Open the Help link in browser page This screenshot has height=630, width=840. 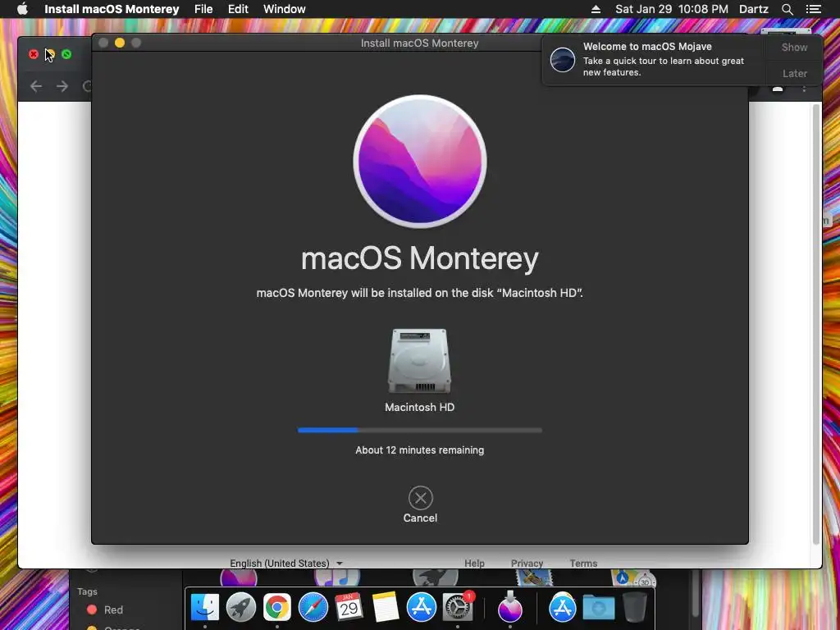tap(474, 563)
